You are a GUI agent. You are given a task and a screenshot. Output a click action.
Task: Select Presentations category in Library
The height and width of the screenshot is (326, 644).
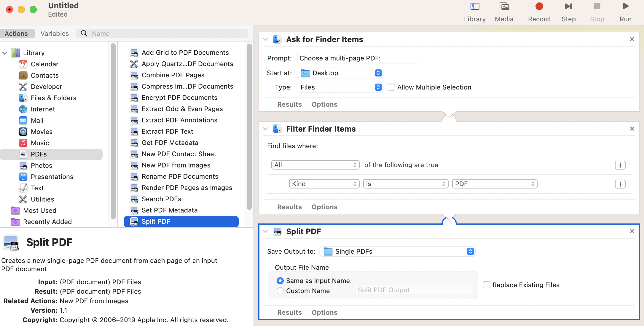(x=52, y=177)
